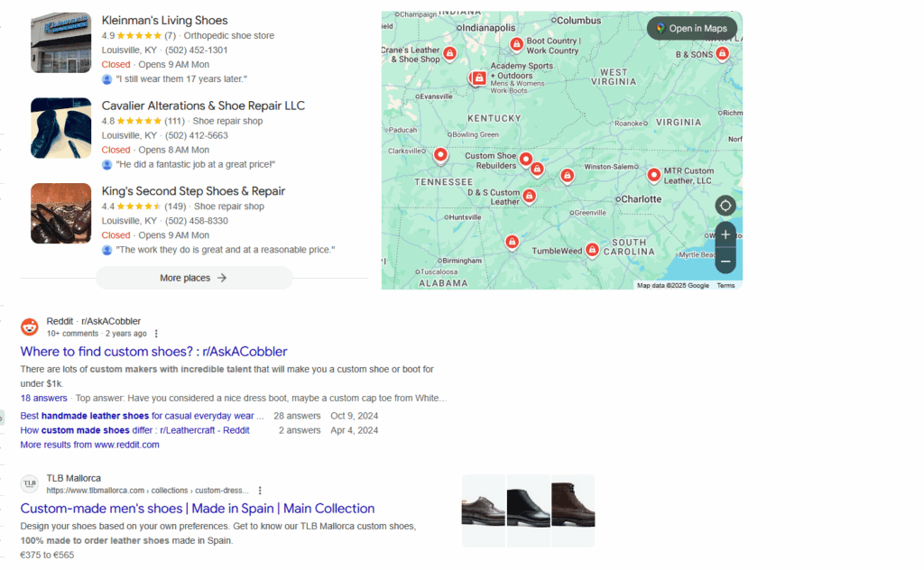This screenshot has width=924, height=570.
Task: Click Kleinman's 4.9 star rating
Action: tap(138, 36)
